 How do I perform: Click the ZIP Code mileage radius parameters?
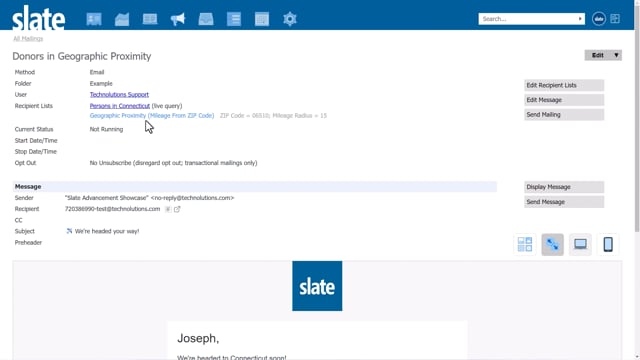(x=273, y=116)
